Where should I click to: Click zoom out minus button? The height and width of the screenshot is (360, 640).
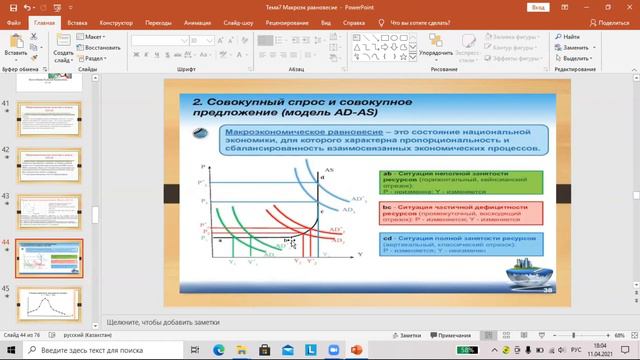[x=555, y=335]
